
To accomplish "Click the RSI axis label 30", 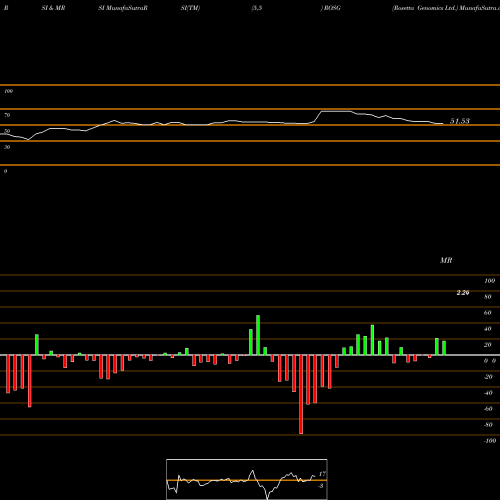I will (7, 147).
